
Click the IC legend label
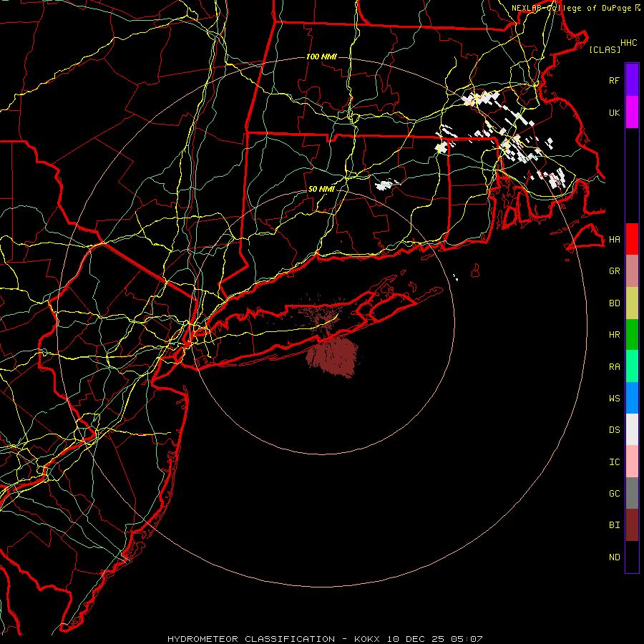[614, 462]
